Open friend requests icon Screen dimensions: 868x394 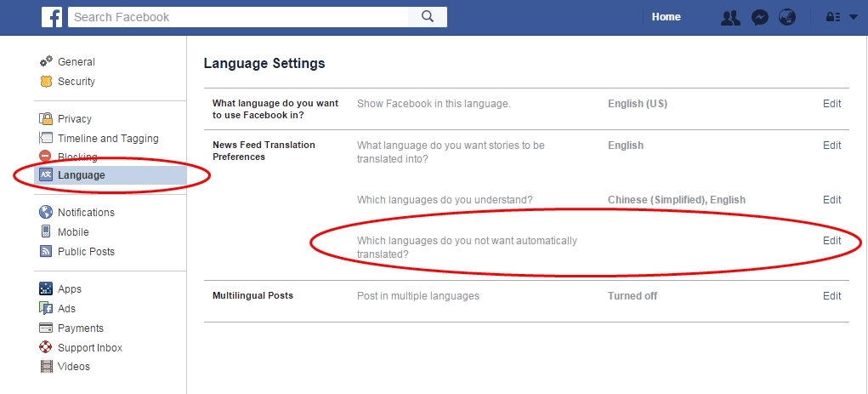(x=730, y=17)
